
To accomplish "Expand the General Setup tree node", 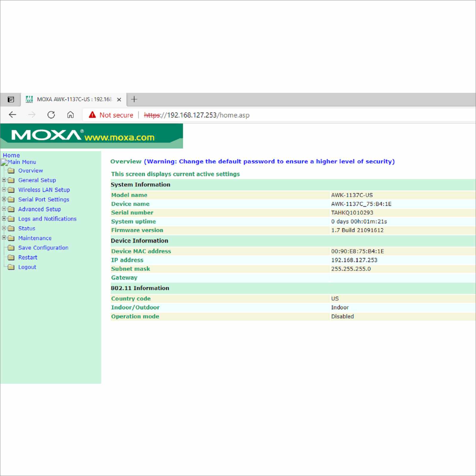I will click(x=4, y=180).
